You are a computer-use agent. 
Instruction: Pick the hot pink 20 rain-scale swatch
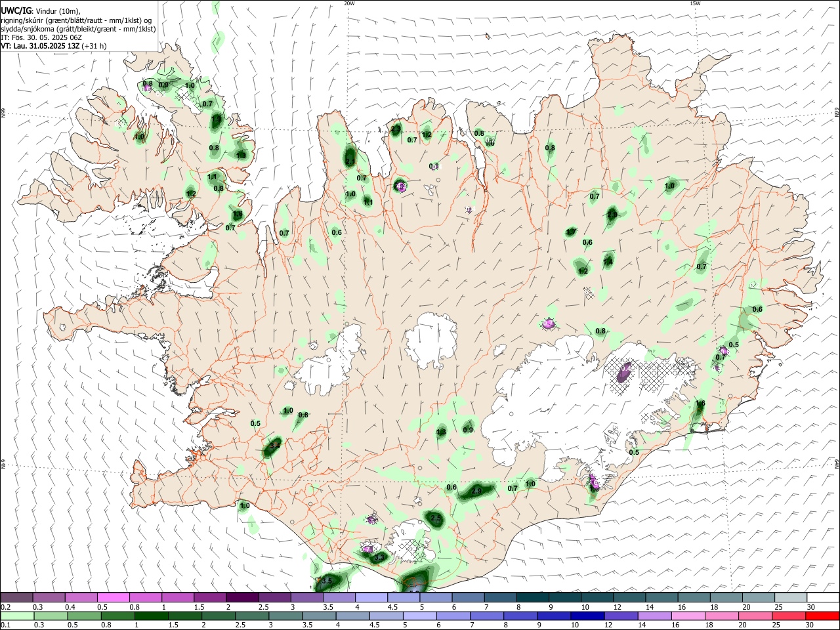point(755,616)
